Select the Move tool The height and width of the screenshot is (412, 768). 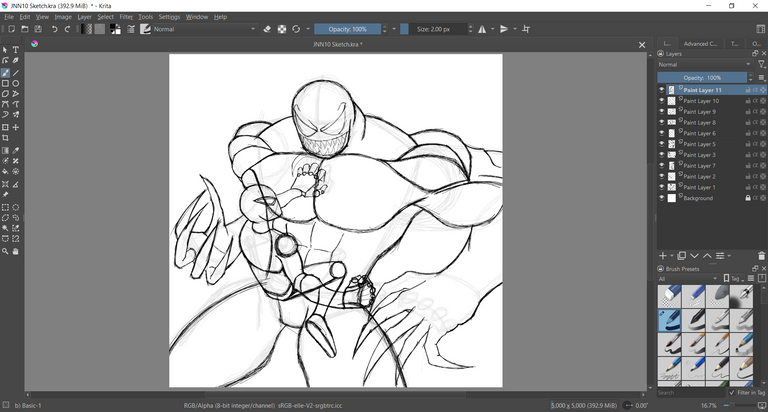[x=16, y=127]
